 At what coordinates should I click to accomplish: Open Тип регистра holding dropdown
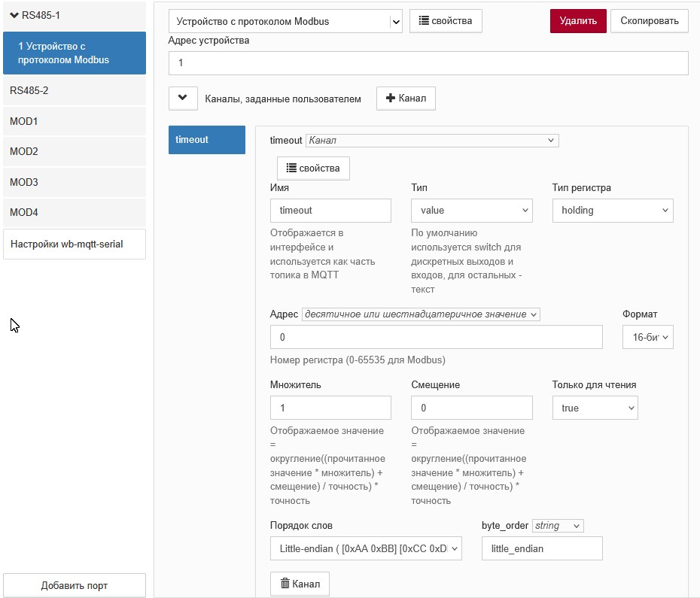pyautogui.click(x=613, y=210)
